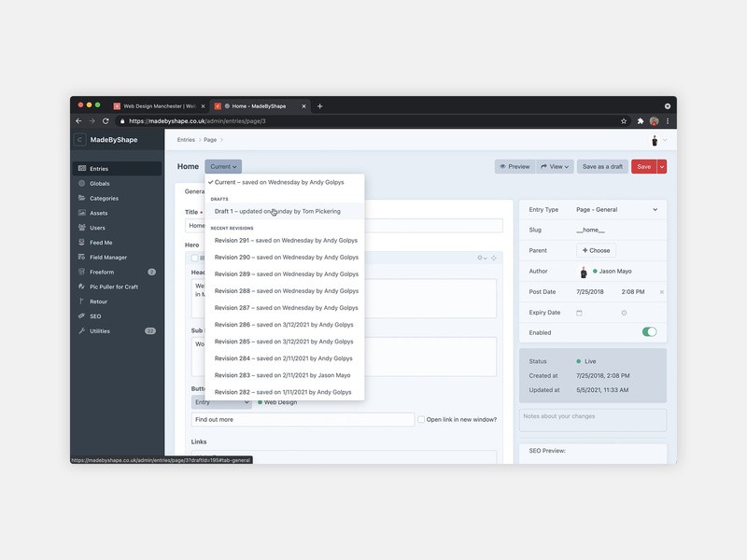Open the red Save button's dropdown arrow
This screenshot has width=747, height=560.
pyautogui.click(x=661, y=166)
